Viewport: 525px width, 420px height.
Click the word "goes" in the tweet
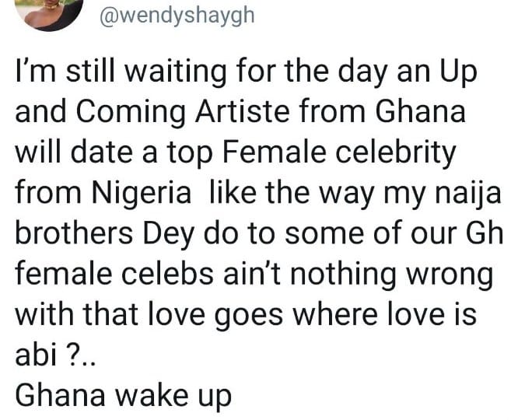point(248,317)
